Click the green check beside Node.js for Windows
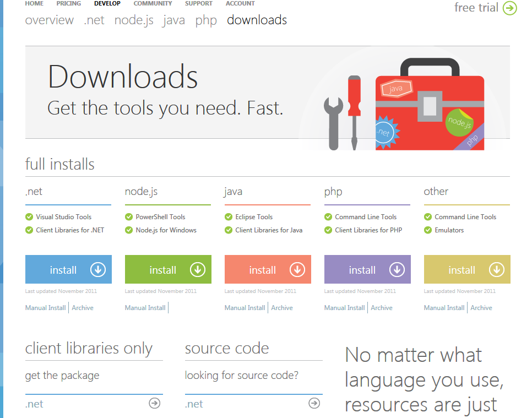The width and height of the screenshot is (532, 418). click(x=129, y=230)
